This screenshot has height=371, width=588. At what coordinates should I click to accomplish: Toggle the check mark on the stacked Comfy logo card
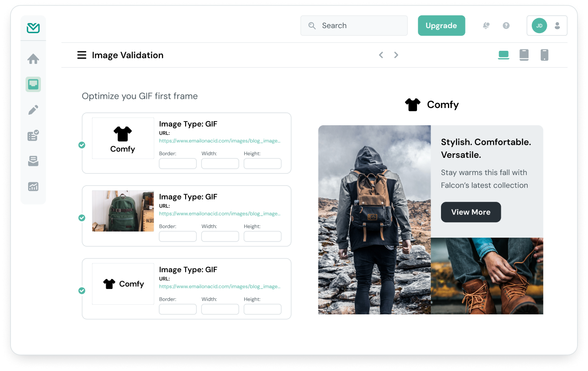(x=82, y=145)
